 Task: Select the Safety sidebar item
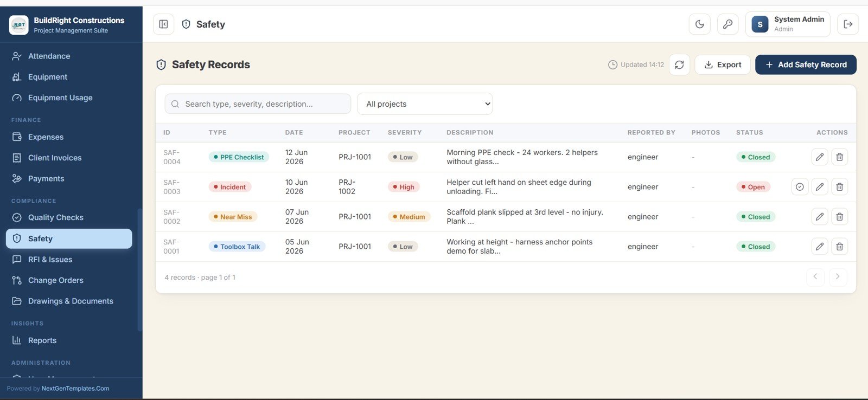69,238
